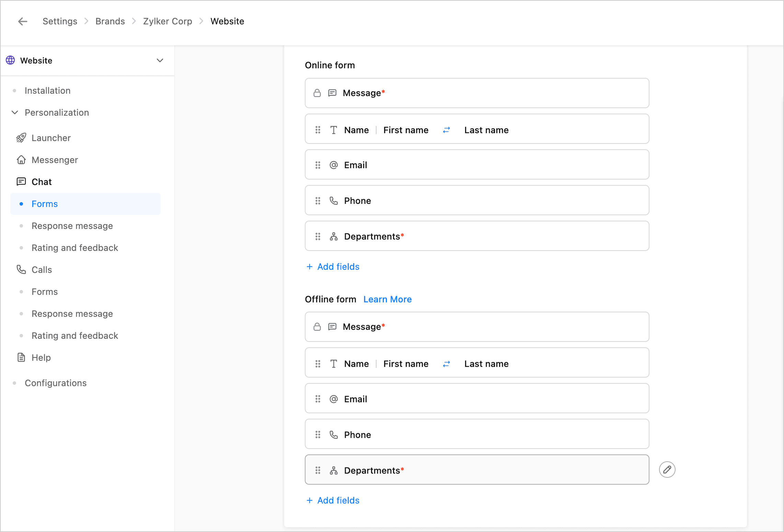Select the Offline form Departments field

tap(476, 470)
